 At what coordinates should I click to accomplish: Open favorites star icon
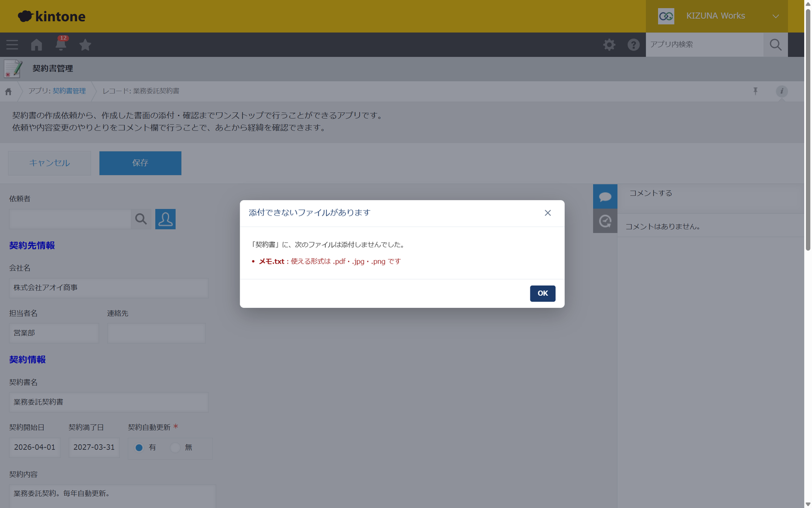(x=85, y=45)
